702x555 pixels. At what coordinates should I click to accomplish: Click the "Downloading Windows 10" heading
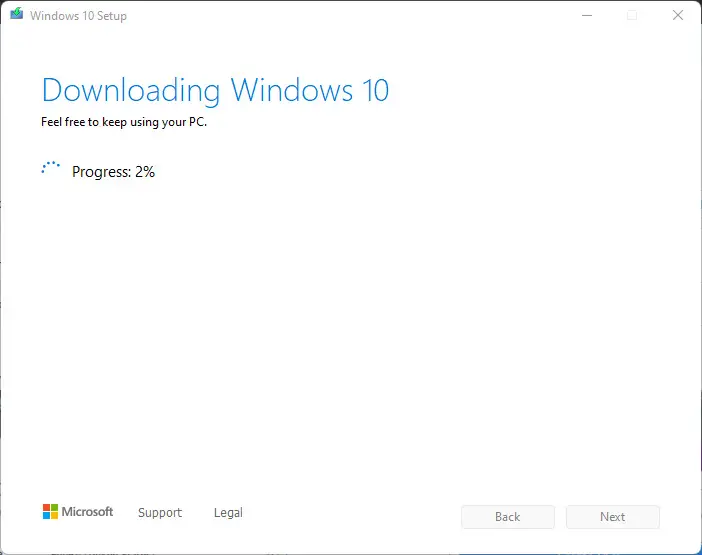pos(215,91)
